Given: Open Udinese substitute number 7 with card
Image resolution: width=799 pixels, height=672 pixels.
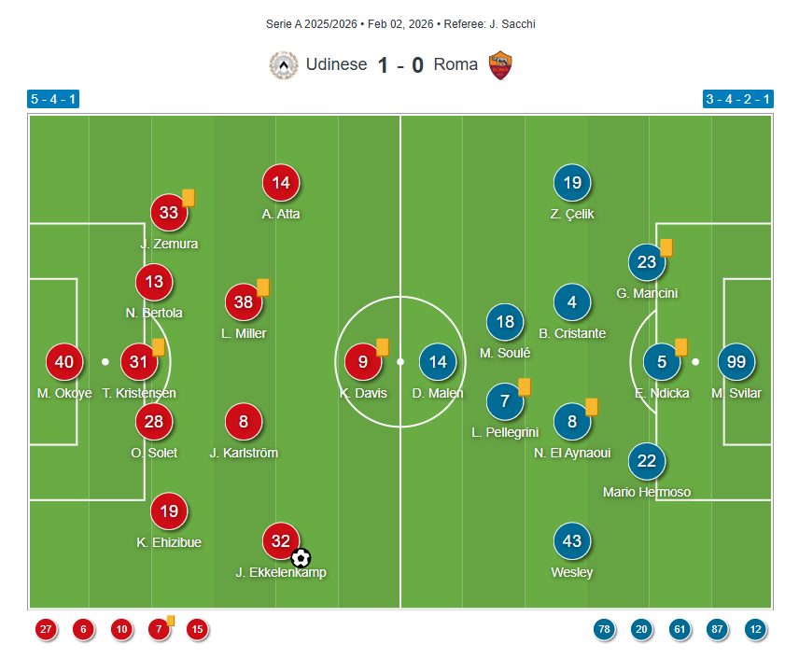Looking at the screenshot, I should 159,629.
